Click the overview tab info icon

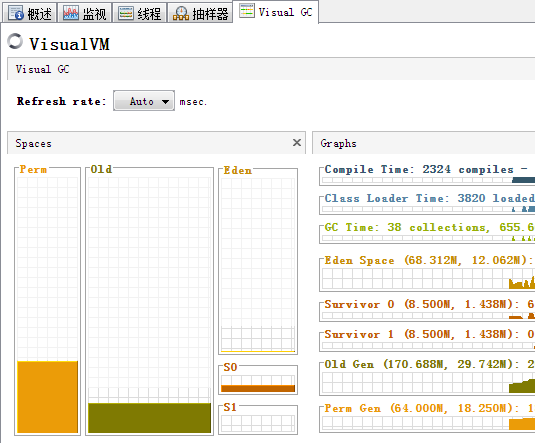[x=16, y=13]
